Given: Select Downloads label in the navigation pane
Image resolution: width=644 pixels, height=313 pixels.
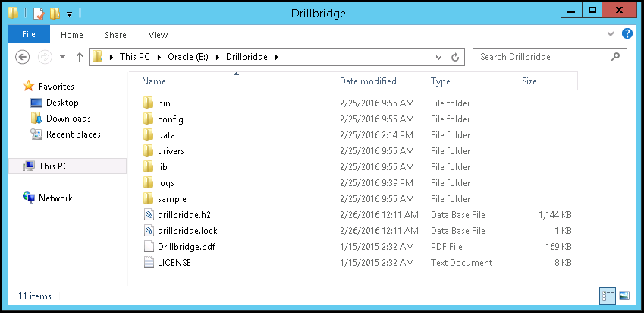Looking at the screenshot, I should click(68, 119).
